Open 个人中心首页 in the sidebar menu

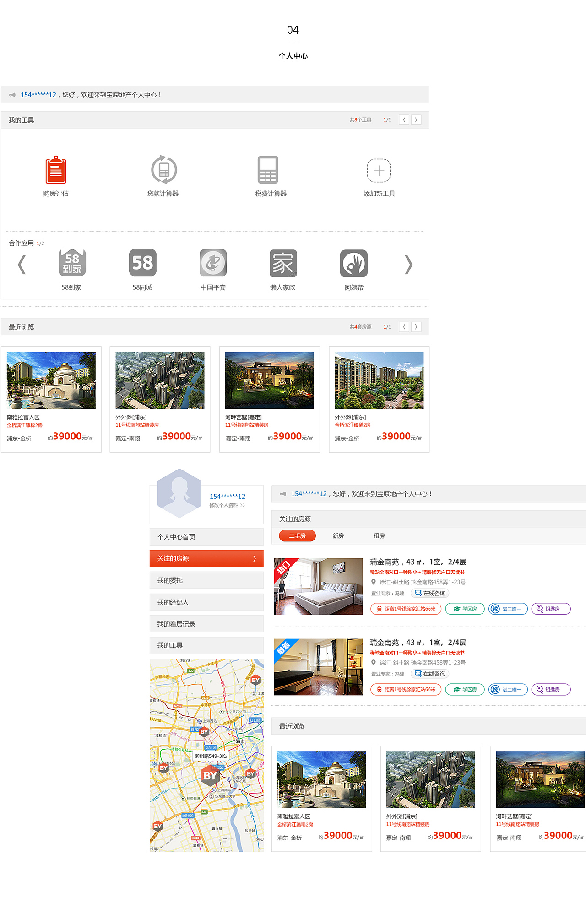click(x=206, y=537)
